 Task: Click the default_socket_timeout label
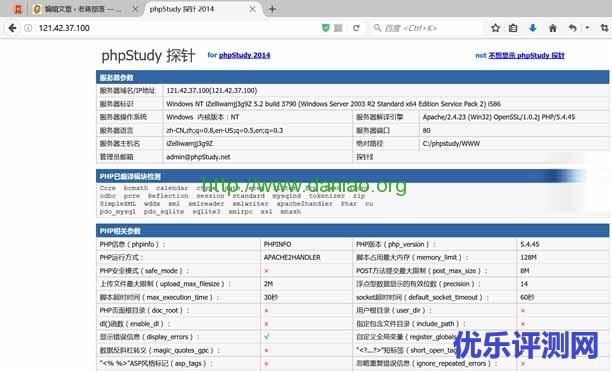pos(422,297)
